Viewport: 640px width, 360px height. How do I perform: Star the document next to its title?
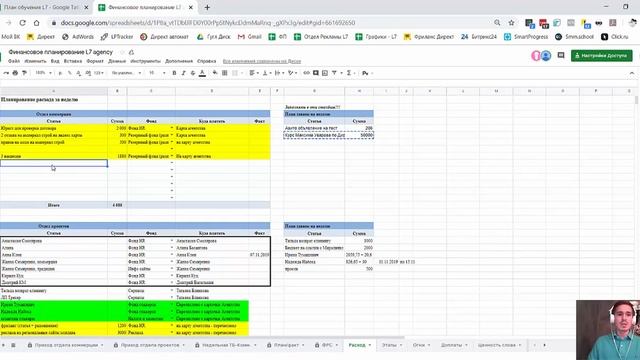coord(122,52)
